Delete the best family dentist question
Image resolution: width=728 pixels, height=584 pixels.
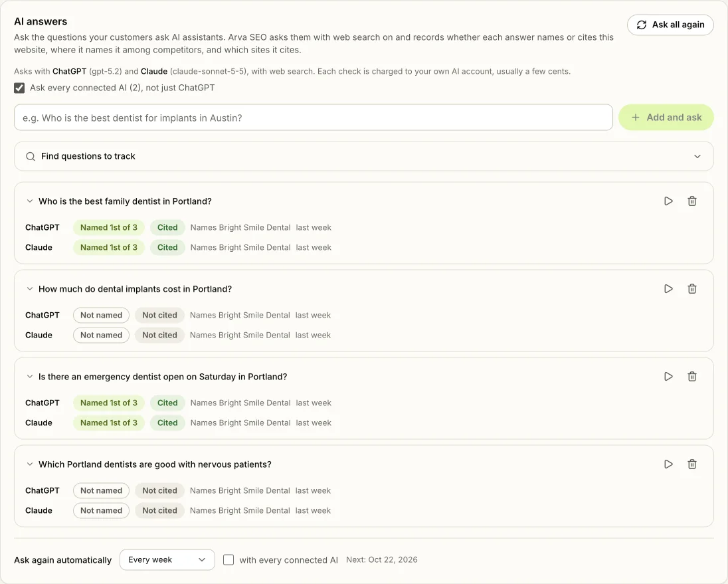(x=691, y=201)
